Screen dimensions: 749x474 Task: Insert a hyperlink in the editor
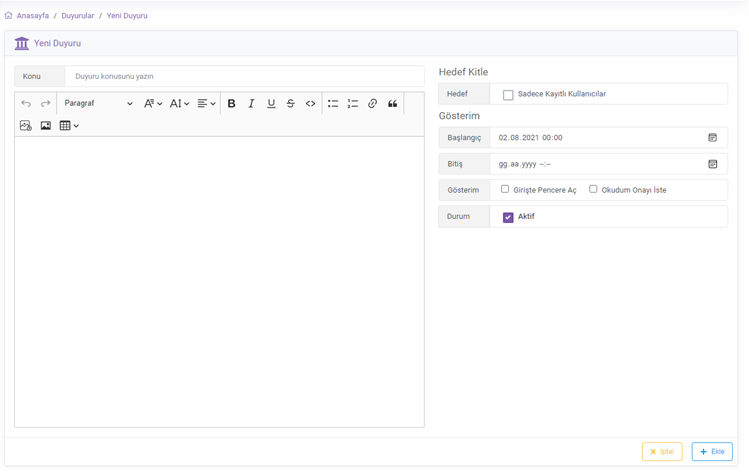pyautogui.click(x=372, y=104)
